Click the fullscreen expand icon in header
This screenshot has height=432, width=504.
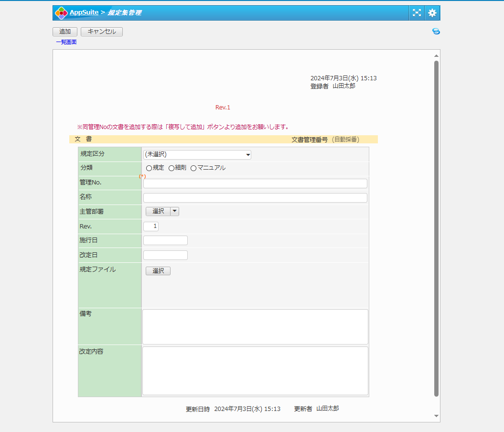tap(417, 13)
